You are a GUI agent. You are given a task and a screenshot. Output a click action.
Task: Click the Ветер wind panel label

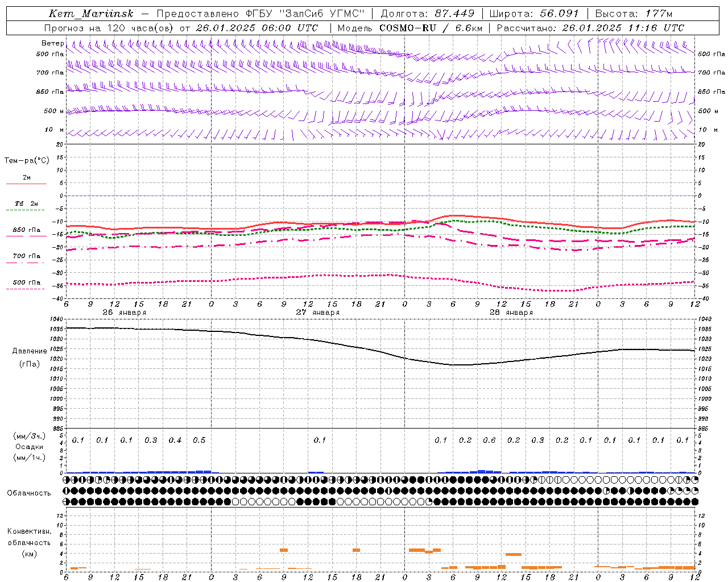pyautogui.click(x=52, y=43)
